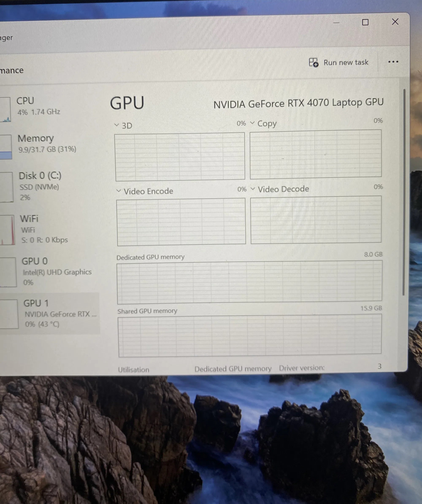Open the Video Decode engine dropdown
The image size is (422, 504).
253,189
